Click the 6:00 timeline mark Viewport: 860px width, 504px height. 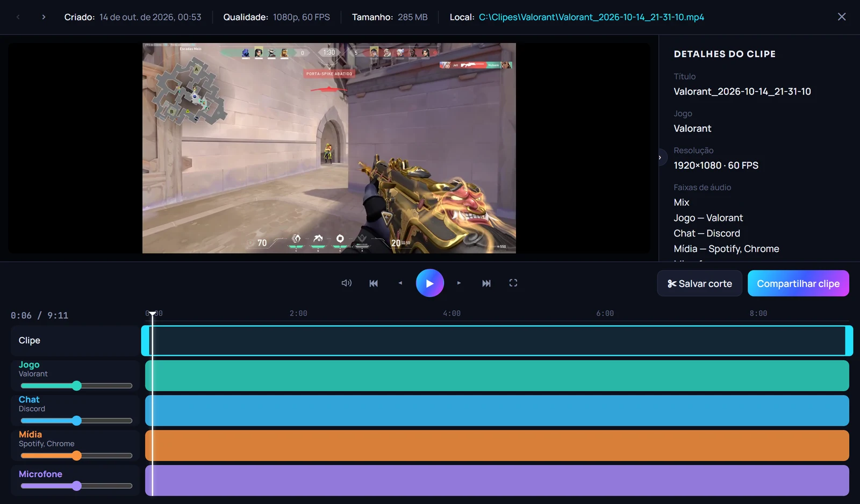[605, 313]
